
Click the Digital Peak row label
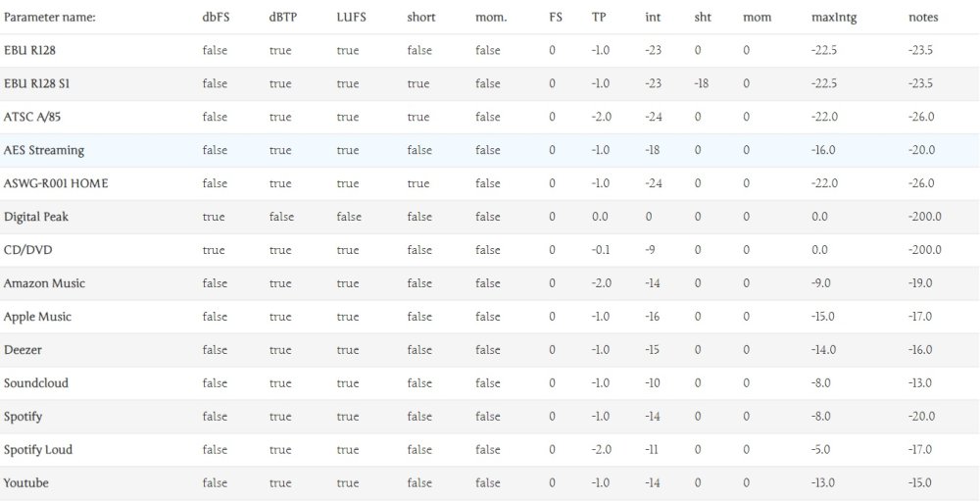pos(35,217)
